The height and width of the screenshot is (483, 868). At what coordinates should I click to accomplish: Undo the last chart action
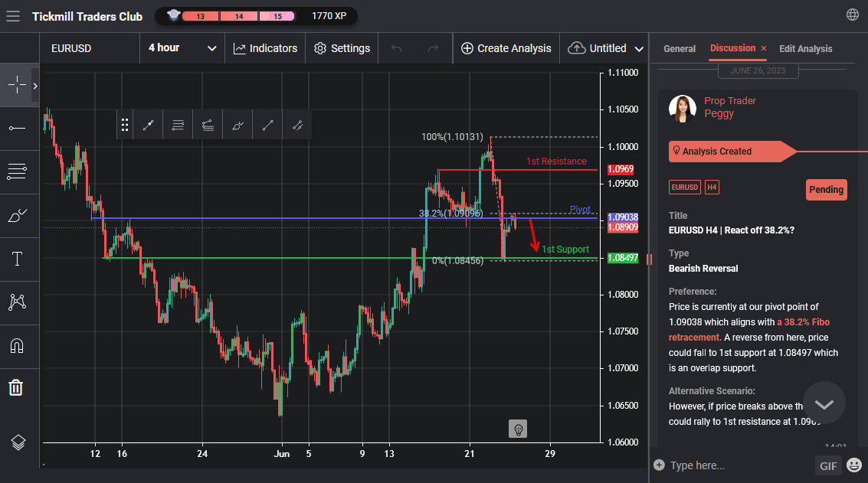[396, 48]
